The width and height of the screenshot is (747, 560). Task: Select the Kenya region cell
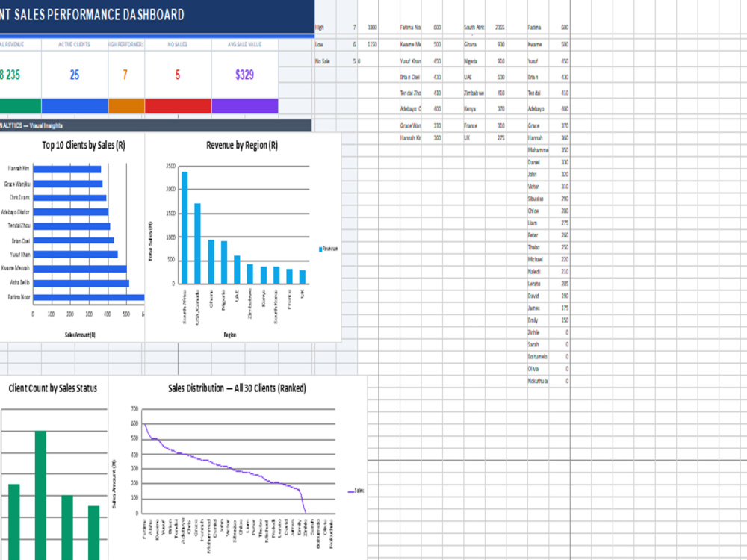point(474,109)
